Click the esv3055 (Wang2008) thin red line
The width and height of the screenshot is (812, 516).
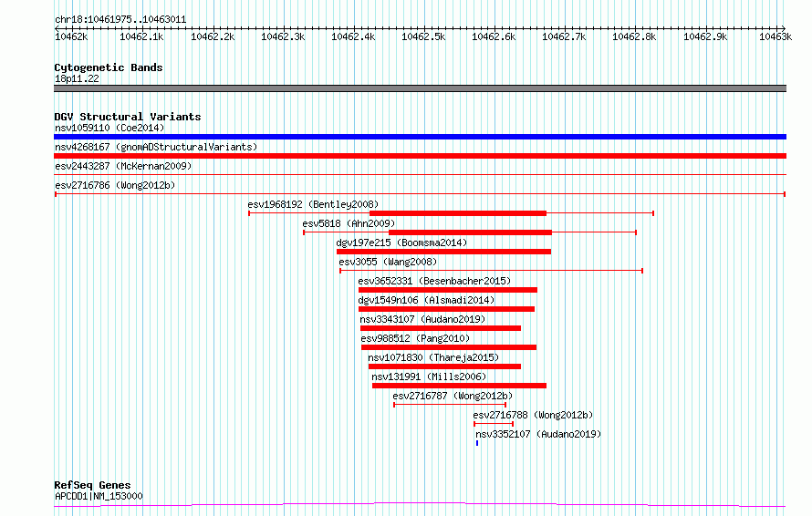click(492, 271)
